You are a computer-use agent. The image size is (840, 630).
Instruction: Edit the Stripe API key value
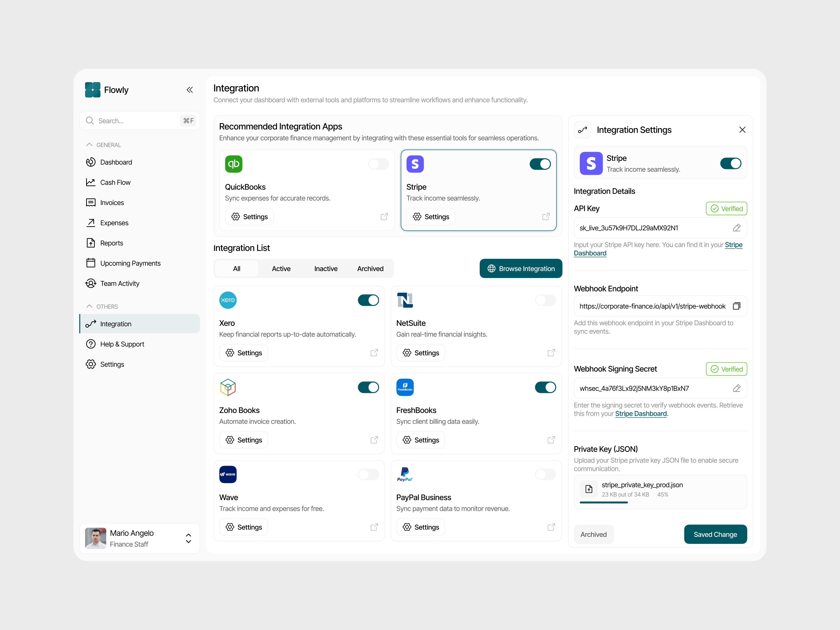pyautogui.click(x=737, y=228)
